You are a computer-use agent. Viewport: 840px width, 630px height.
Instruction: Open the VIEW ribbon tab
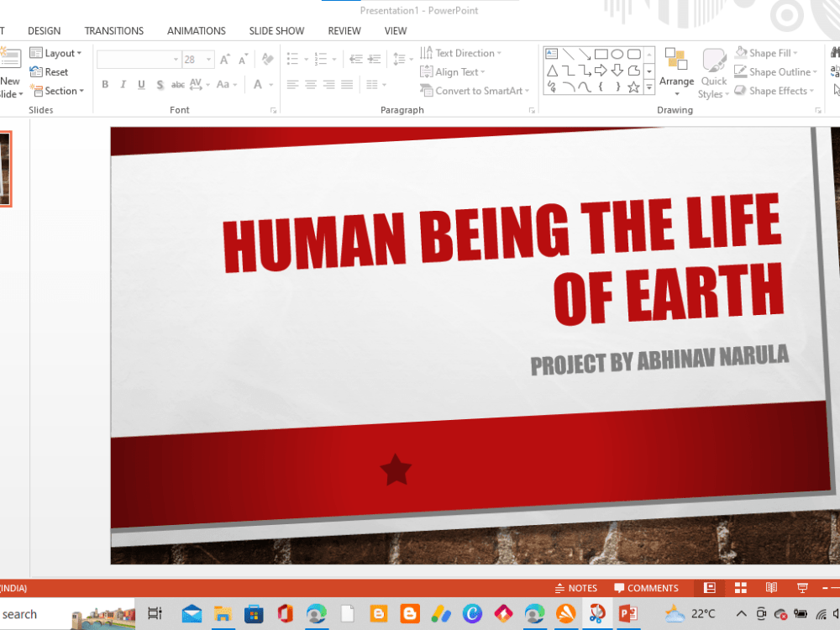pos(396,31)
